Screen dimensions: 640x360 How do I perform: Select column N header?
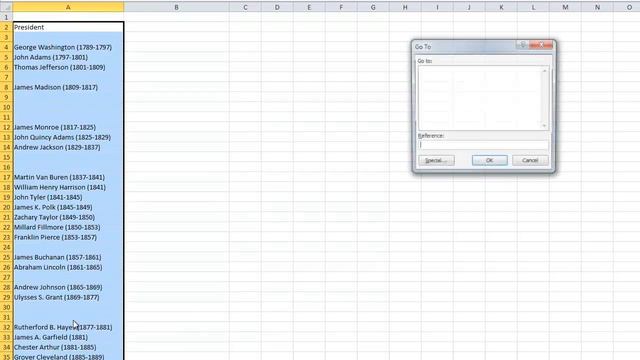point(597,7)
